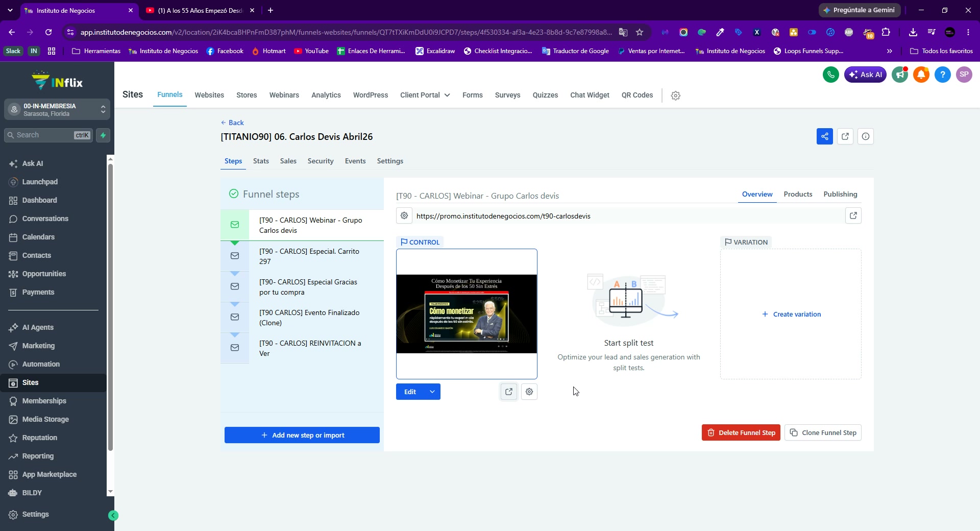Viewport: 980px width, 531px height.
Task: Open step URL settings gear icon
Action: point(404,216)
